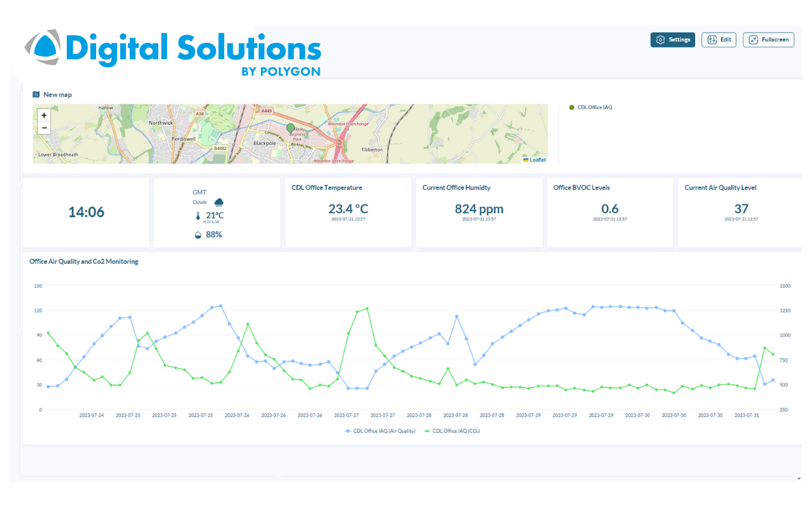The image size is (812, 520).
Task: Click the CDL Office Temperature widget
Action: (x=348, y=213)
